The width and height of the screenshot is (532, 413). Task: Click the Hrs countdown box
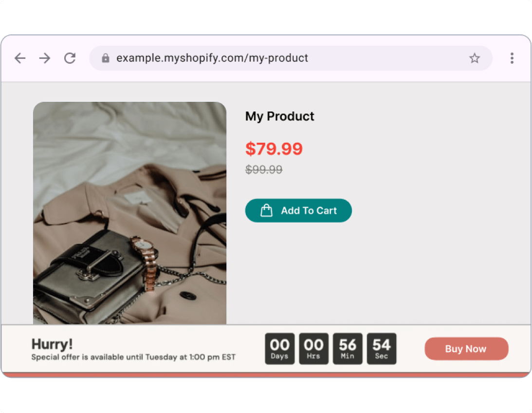(x=313, y=349)
